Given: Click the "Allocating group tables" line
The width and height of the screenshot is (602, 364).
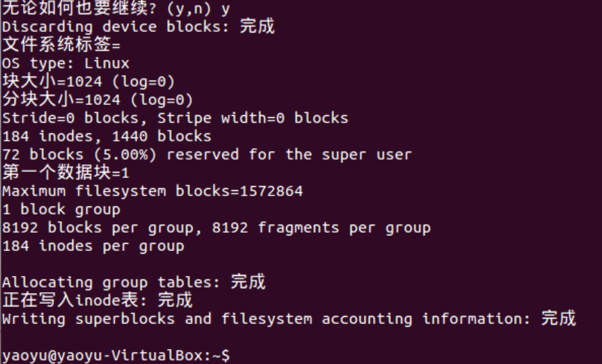Looking at the screenshot, I should [x=133, y=282].
